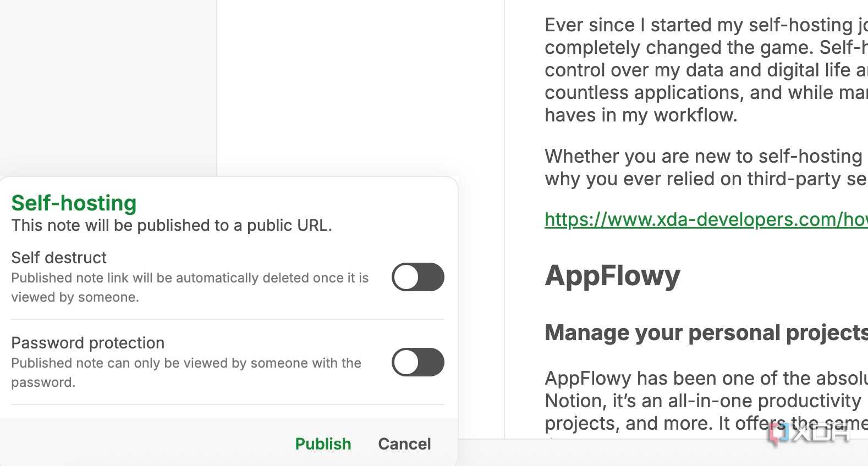The width and height of the screenshot is (868, 466).
Task: Enable the Self destruct toggle
Action: coord(417,277)
